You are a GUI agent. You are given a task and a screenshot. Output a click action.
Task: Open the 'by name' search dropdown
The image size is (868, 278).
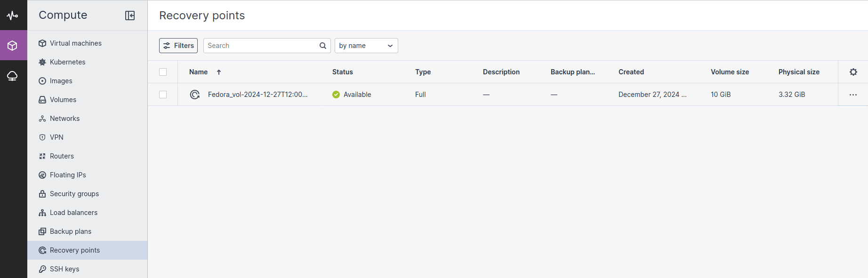(x=366, y=46)
